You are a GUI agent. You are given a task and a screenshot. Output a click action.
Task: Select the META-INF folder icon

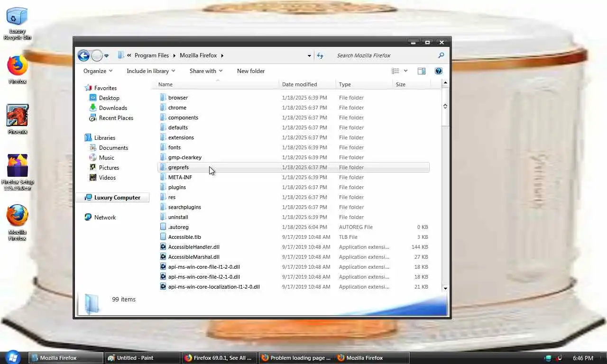pos(163,177)
